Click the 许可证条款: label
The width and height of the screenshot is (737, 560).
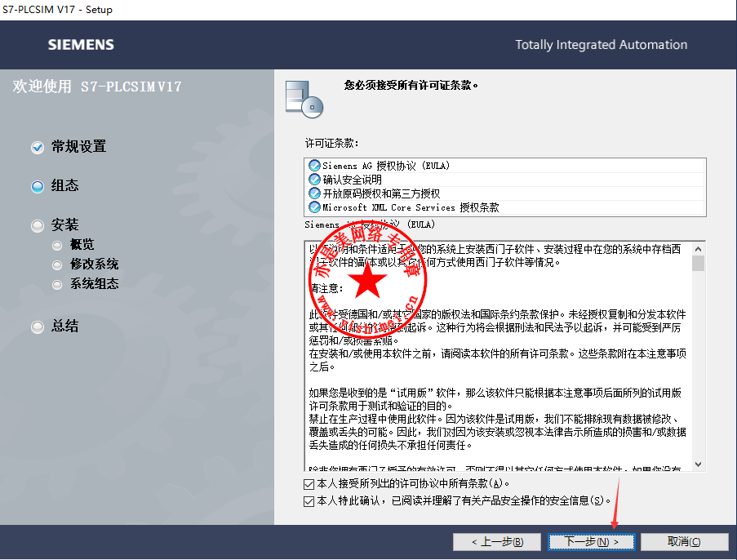(x=332, y=144)
